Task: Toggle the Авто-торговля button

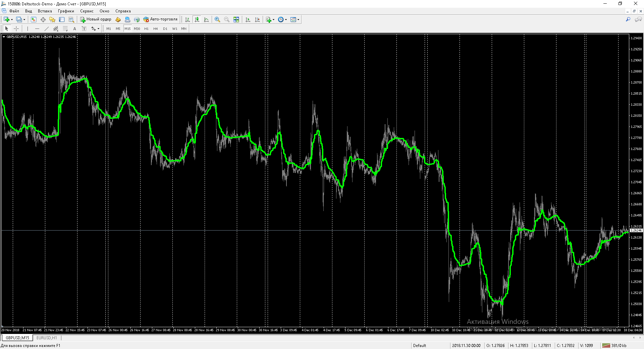Action: [160, 19]
